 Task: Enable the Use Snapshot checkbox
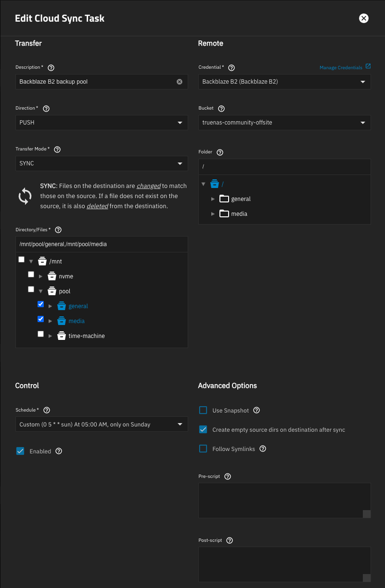click(203, 411)
